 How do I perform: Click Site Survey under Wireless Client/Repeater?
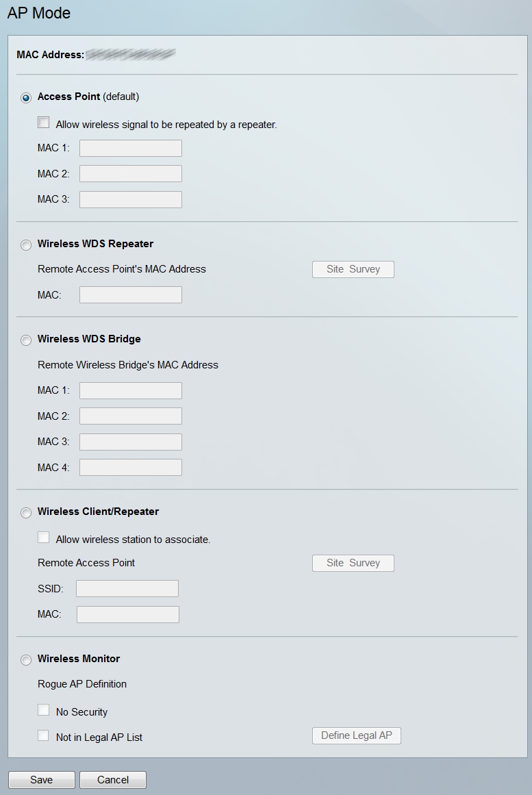point(353,563)
